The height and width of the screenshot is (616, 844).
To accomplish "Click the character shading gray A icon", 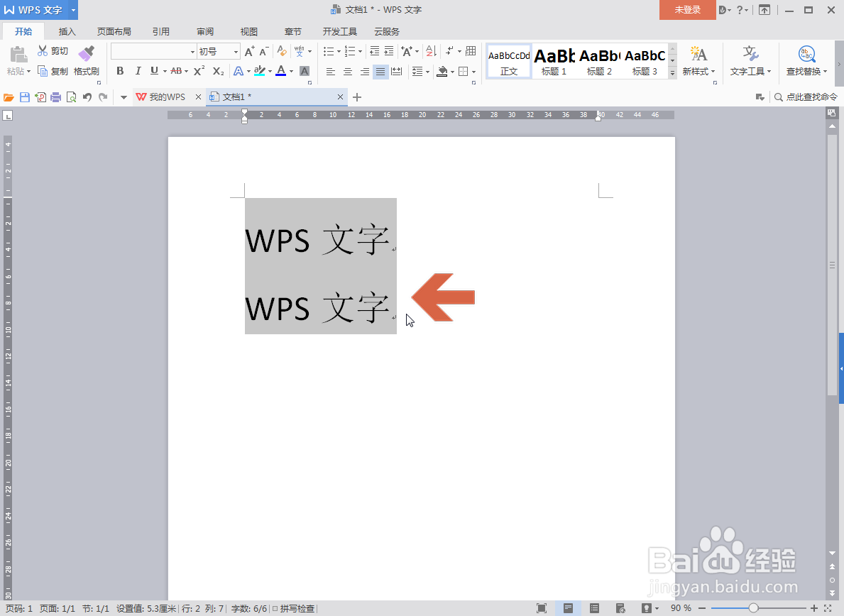I will tap(304, 71).
